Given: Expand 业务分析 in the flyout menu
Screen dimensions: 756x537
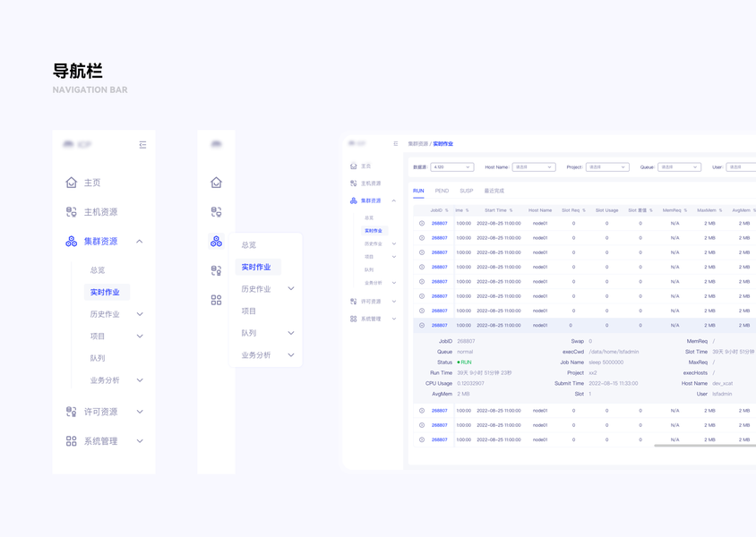Looking at the screenshot, I should click(x=291, y=355).
